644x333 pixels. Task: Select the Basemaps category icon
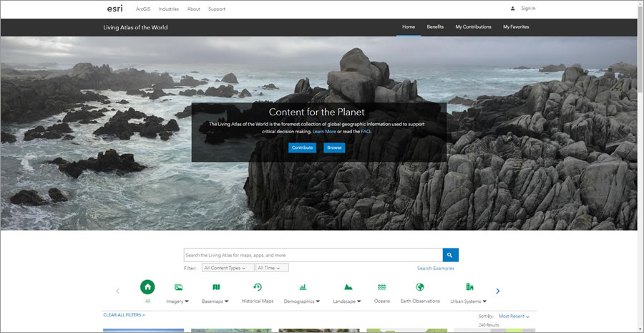click(216, 287)
